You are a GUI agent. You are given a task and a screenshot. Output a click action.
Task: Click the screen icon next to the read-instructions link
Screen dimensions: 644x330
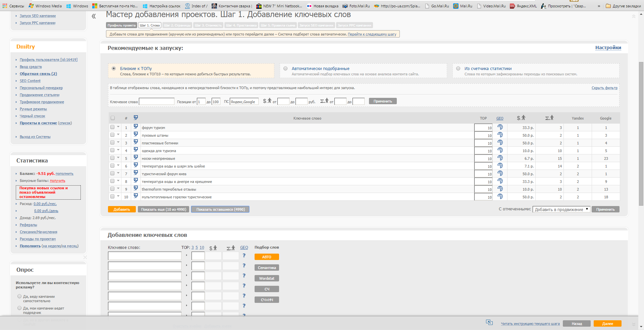pos(489,322)
